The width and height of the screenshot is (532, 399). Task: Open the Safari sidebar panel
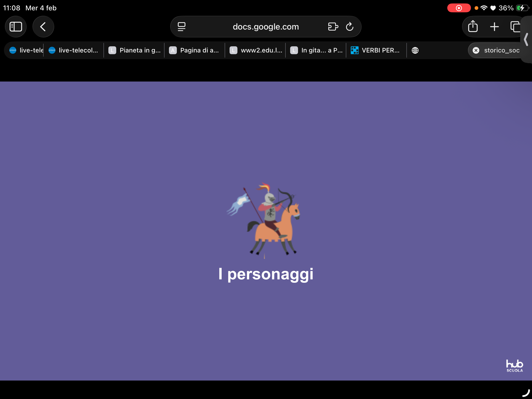(16, 27)
